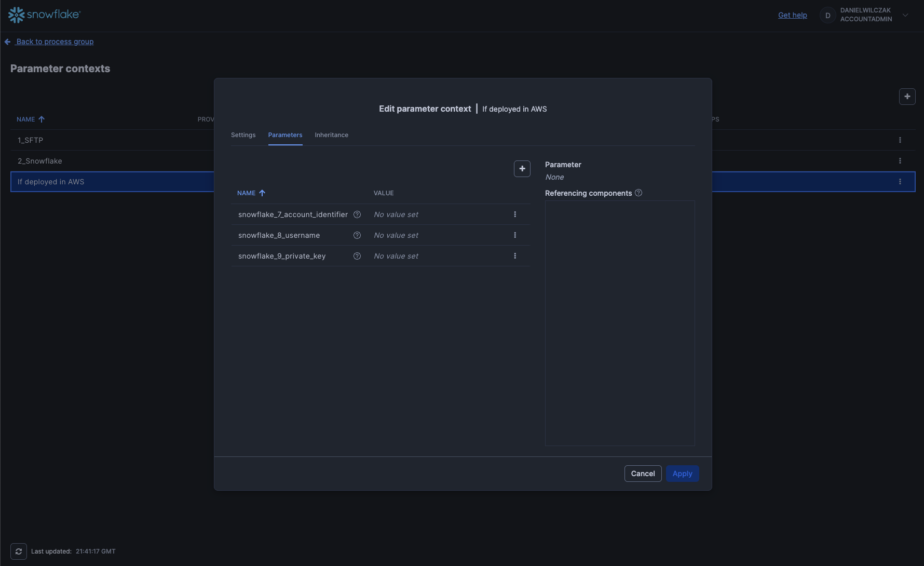Open help icon for snowflake_8_username
Viewport: 924px width, 566px height.
[357, 235]
